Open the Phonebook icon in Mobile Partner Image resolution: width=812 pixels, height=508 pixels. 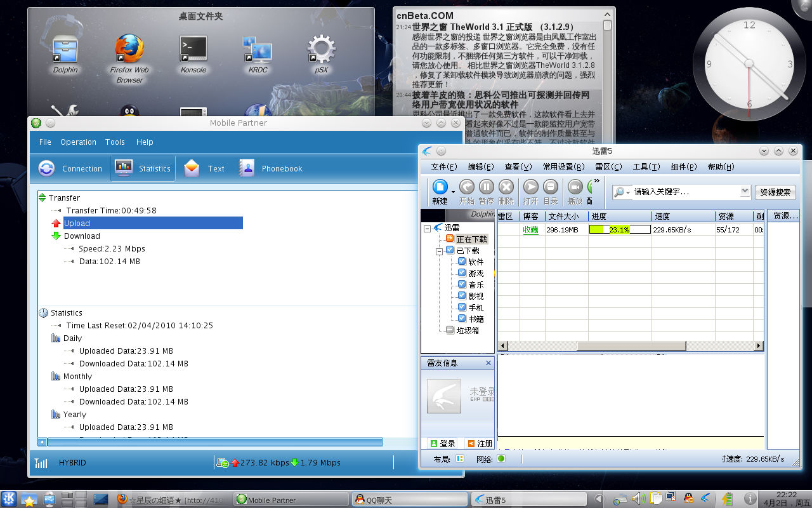(246, 168)
